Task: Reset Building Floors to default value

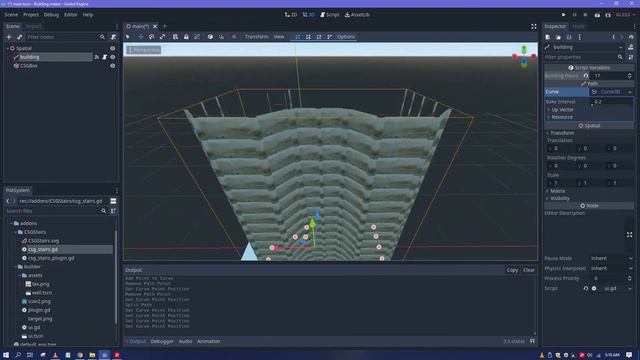Action: point(586,76)
